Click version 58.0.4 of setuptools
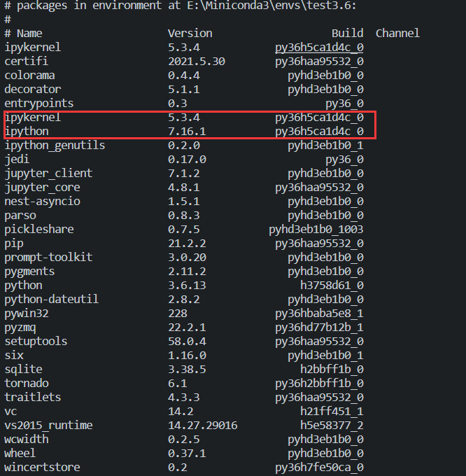The image size is (466, 476). [x=187, y=341]
